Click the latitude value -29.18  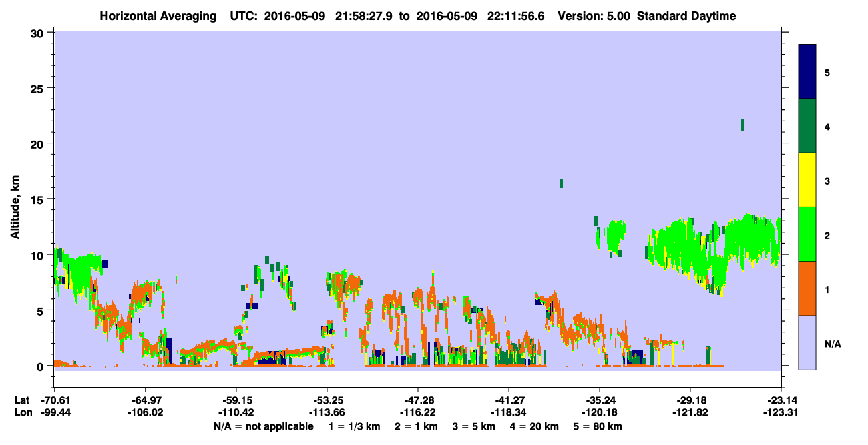click(690, 400)
